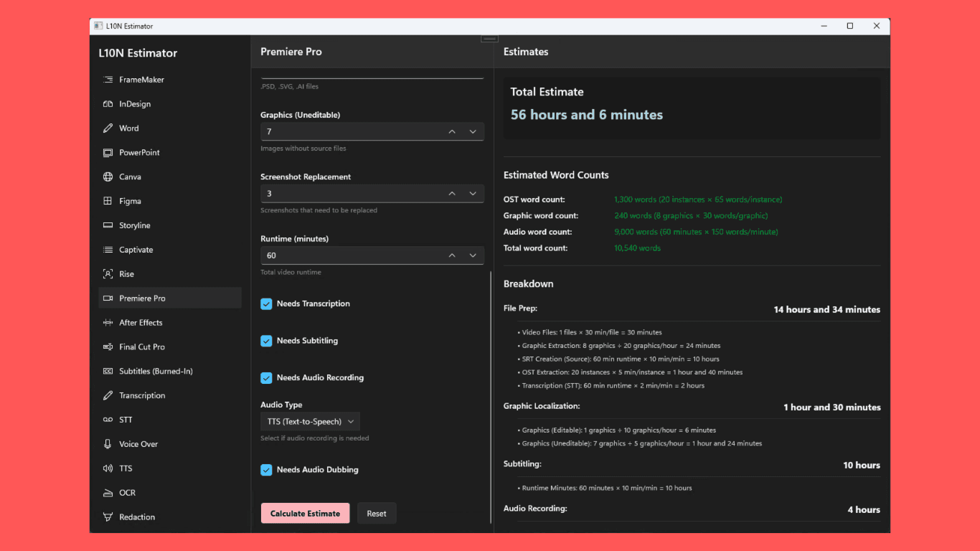Open the Final Cut Pro section
Image resolution: width=980 pixels, height=551 pixels.
click(x=107, y=347)
